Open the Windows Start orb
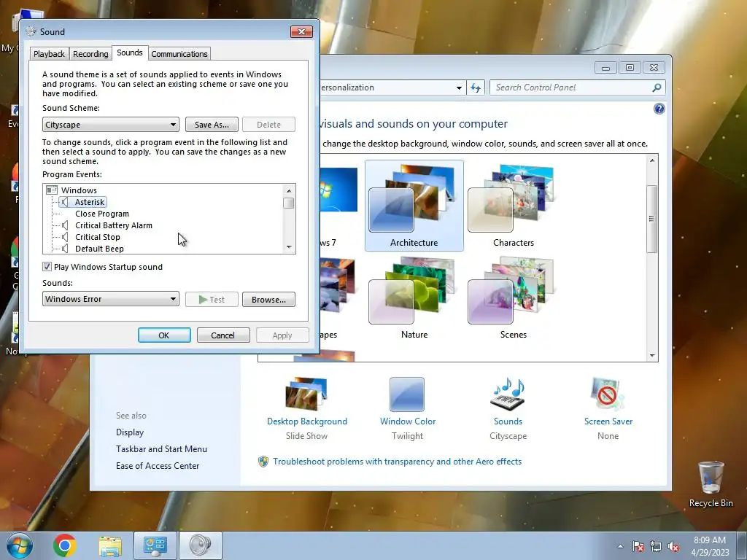This screenshot has width=747, height=560. tap(20, 545)
